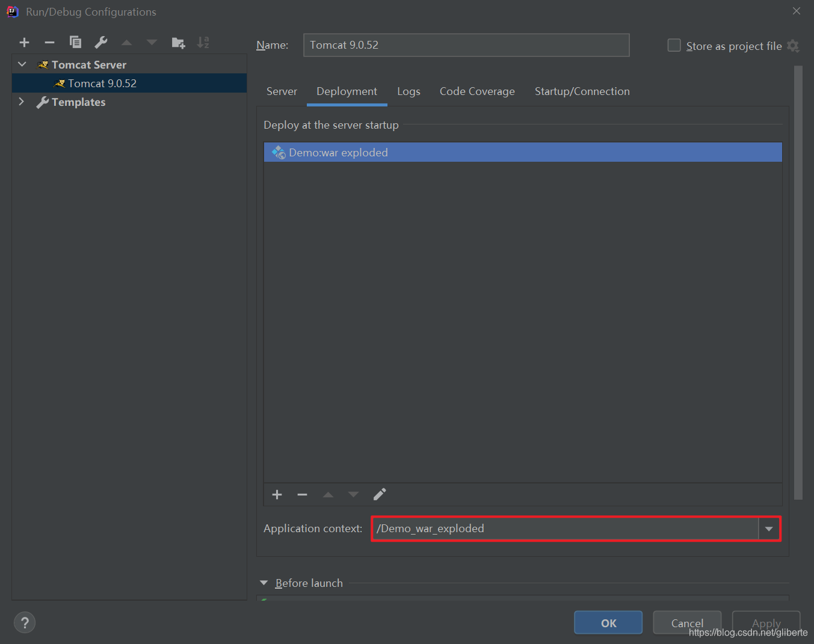The image size is (814, 644).
Task: Open Application context dropdown arrow
Action: coord(769,529)
